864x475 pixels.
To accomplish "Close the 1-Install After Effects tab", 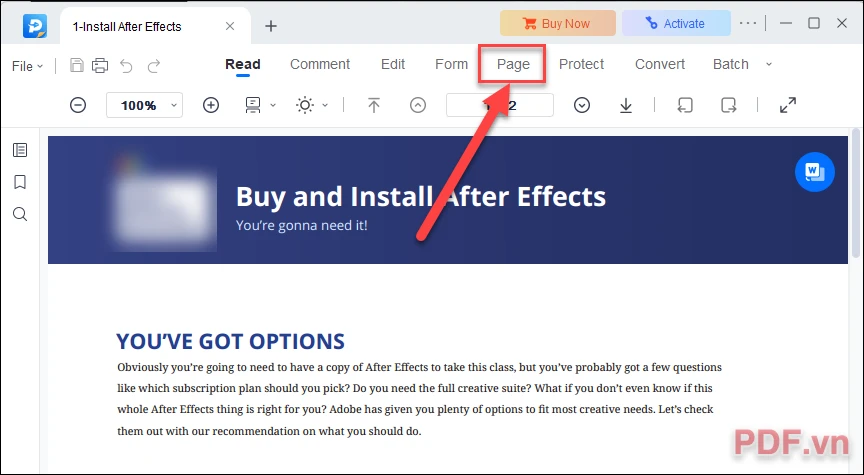I will (x=230, y=26).
